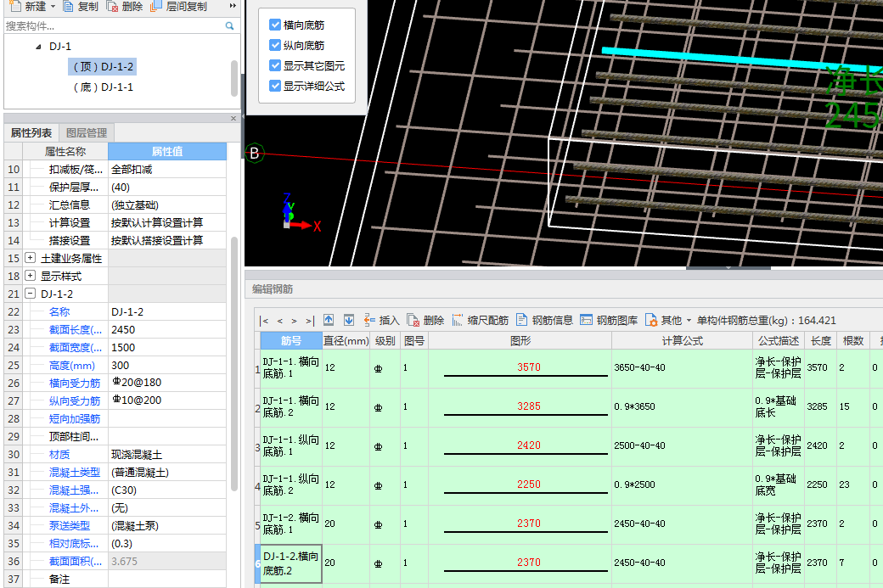
Task: Go to next rebar record >
Action: (294, 321)
